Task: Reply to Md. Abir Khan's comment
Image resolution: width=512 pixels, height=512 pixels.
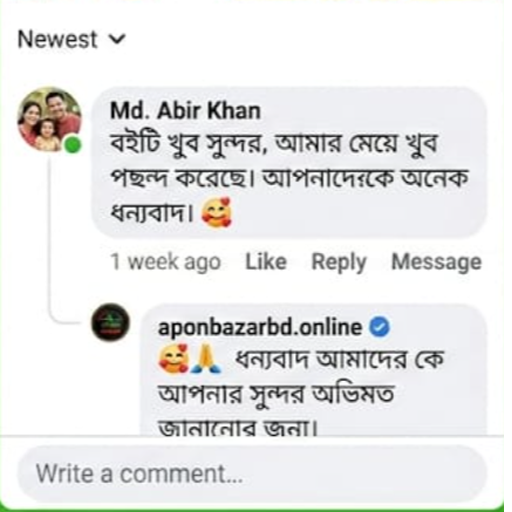Action: 339,263
